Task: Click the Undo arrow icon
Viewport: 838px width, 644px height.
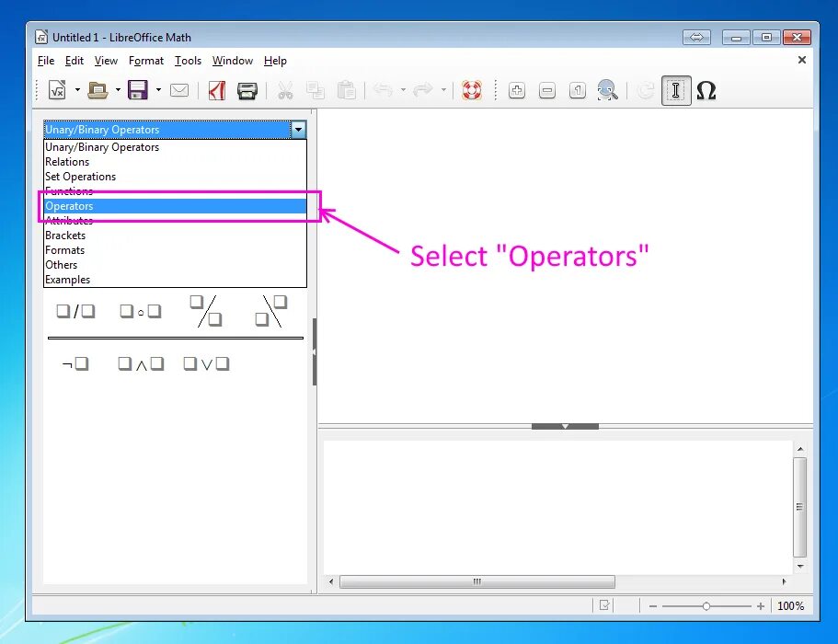Action: click(383, 90)
